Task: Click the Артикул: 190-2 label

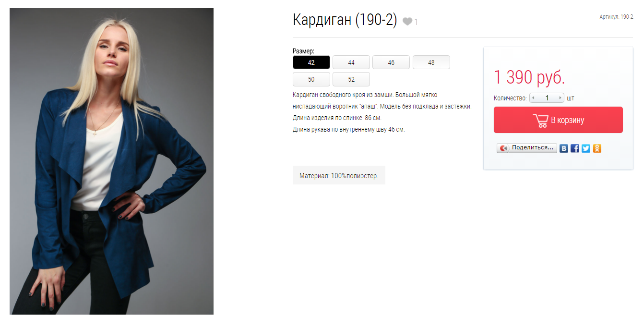Action: (616, 17)
